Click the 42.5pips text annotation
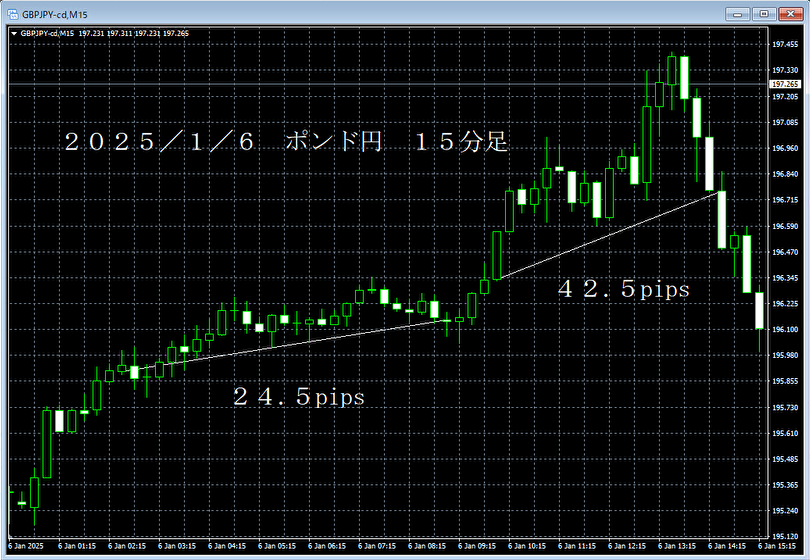 (624, 289)
